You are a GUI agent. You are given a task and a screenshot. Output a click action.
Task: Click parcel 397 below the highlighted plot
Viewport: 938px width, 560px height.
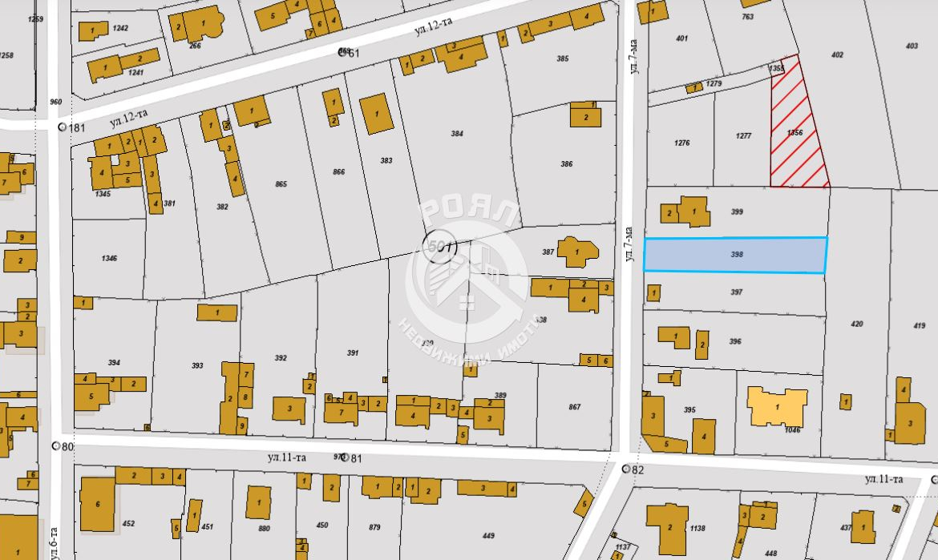pyautogui.click(x=736, y=292)
